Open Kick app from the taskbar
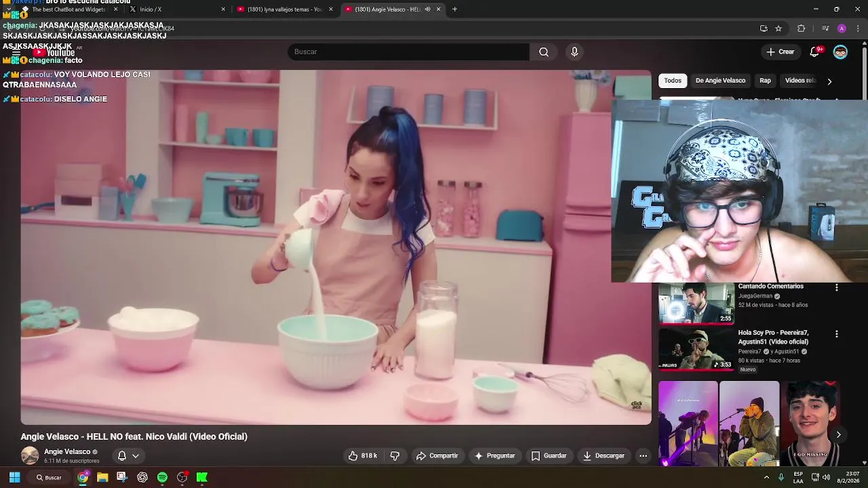 (202, 477)
